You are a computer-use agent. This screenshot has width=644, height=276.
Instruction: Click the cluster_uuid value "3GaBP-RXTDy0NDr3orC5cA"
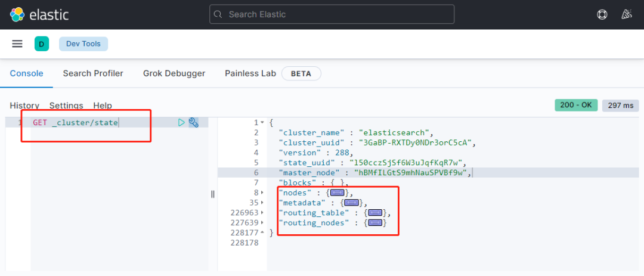pos(416,142)
